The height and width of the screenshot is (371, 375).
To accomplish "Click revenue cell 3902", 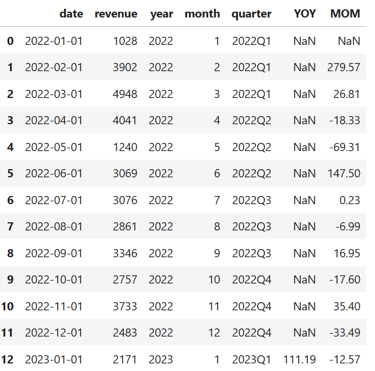I will [125, 67].
